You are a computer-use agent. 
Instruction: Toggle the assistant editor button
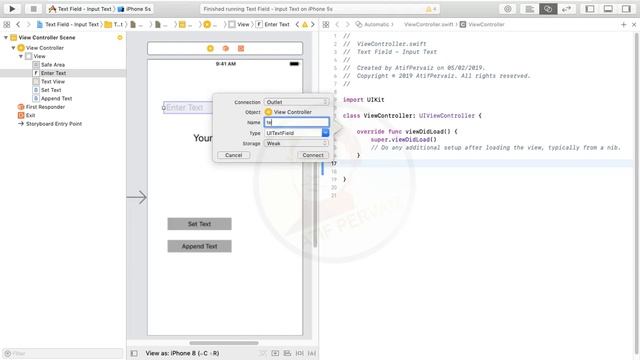pyautogui.click(x=548, y=9)
